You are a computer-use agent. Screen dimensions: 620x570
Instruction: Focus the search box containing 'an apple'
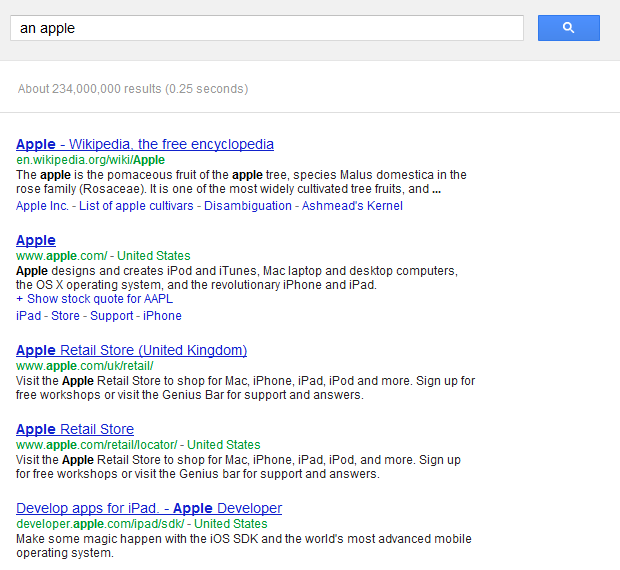tap(267, 28)
